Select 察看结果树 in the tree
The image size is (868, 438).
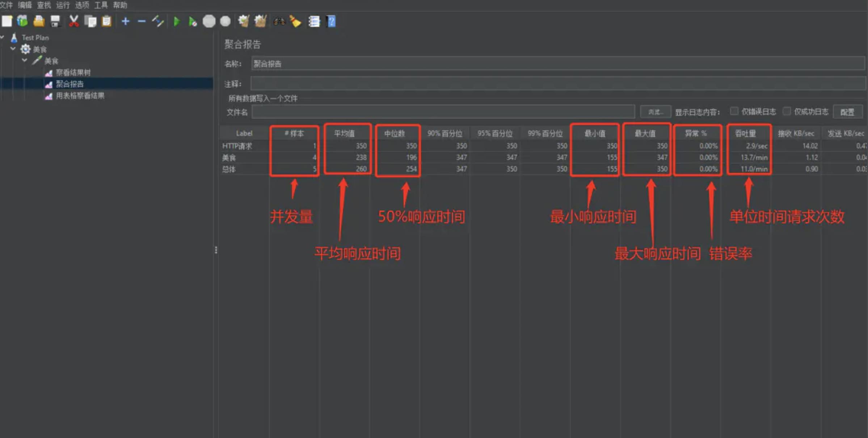point(73,72)
